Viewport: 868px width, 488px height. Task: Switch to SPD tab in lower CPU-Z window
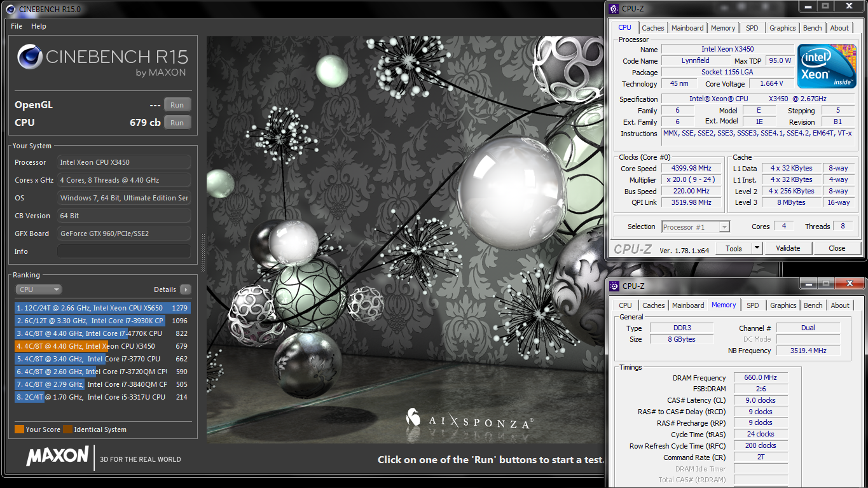(x=752, y=305)
